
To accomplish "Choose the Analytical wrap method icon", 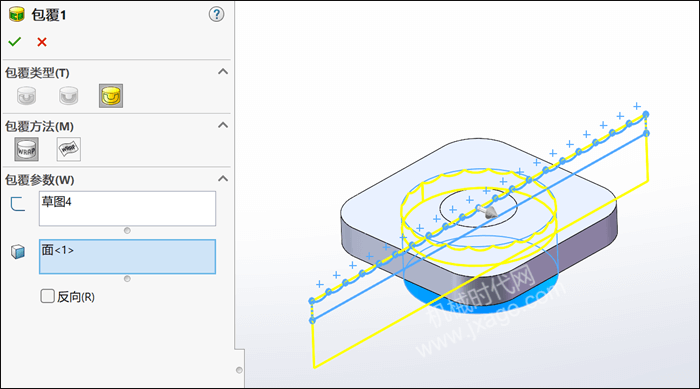I will [26, 149].
